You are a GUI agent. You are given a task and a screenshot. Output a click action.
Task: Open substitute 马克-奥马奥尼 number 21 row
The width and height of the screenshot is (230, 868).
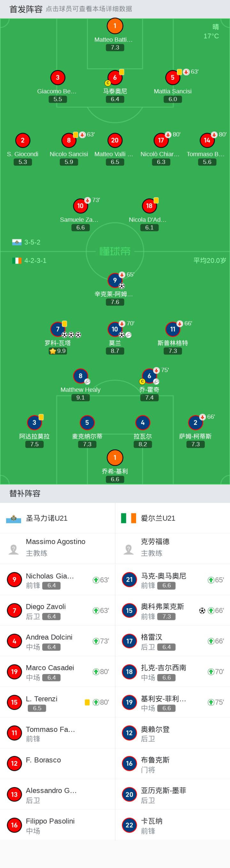click(172, 580)
